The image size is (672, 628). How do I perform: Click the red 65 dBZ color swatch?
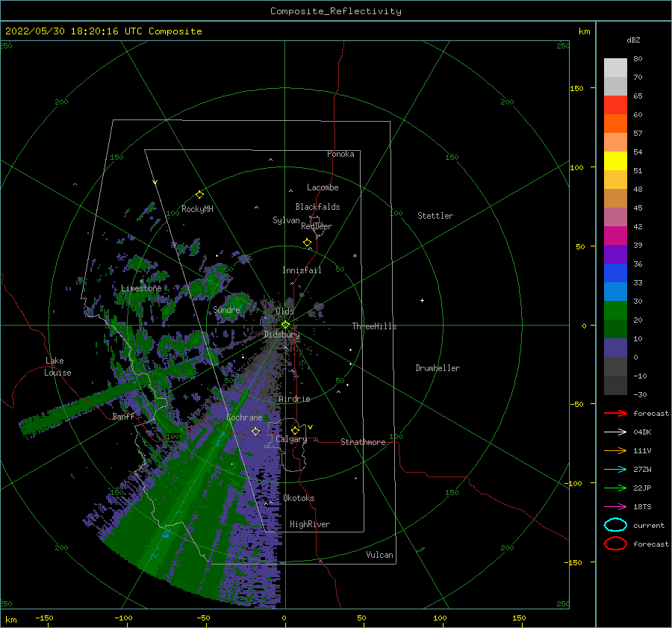pos(615,105)
